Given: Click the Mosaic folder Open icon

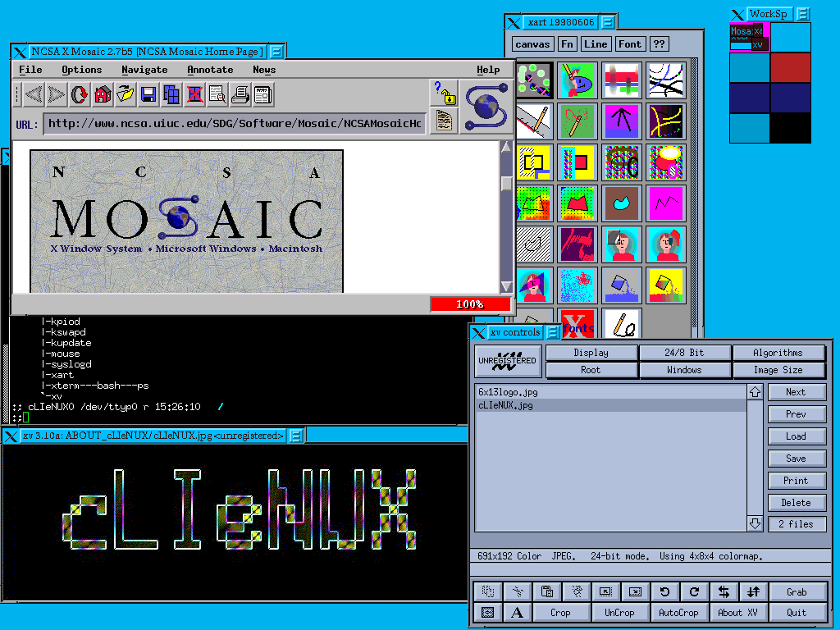Looking at the screenshot, I should tap(126, 95).
